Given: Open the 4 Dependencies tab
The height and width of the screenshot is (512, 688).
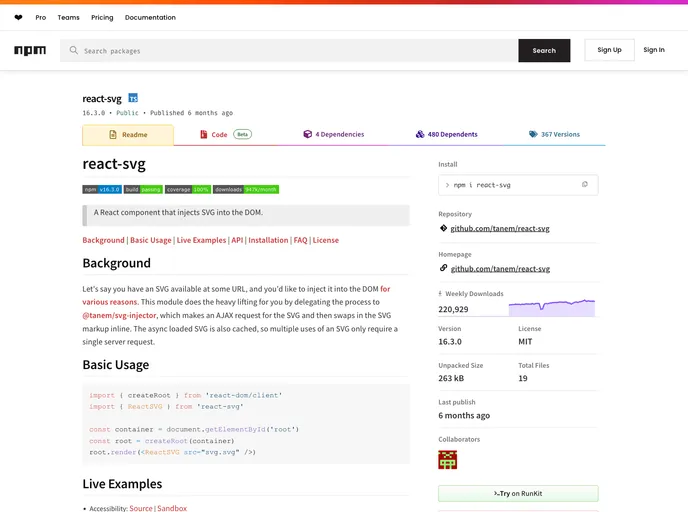Looking at the screenshot, I should 334,134.
